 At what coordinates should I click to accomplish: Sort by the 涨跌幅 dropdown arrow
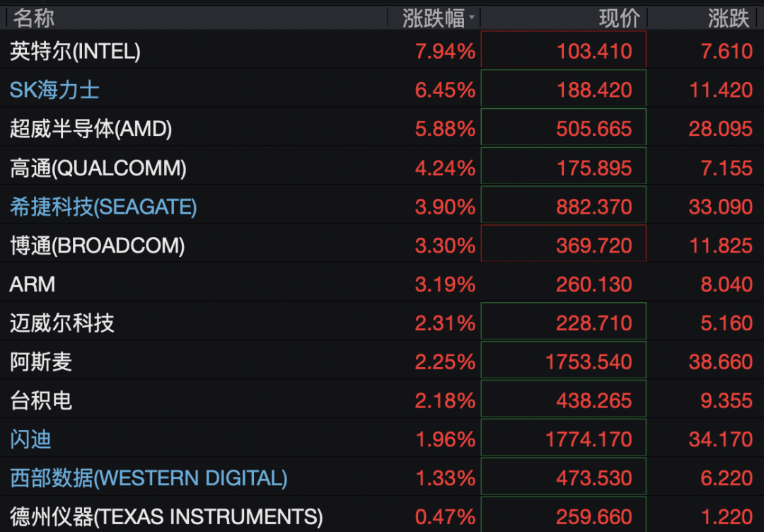pos(471,18)
